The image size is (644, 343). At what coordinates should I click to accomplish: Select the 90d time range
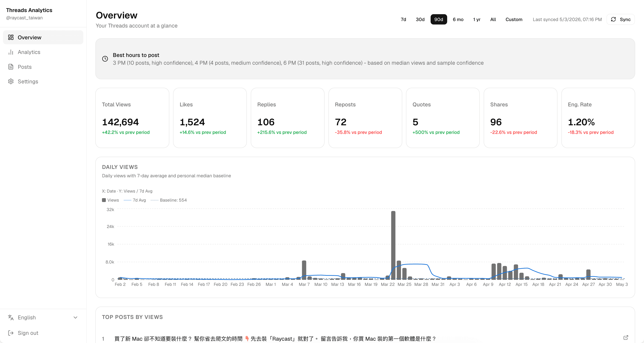[439, 19]
